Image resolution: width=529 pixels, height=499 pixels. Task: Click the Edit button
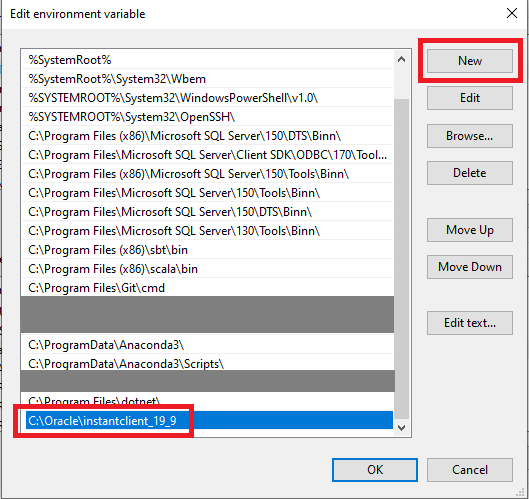[x=470, y=98]
